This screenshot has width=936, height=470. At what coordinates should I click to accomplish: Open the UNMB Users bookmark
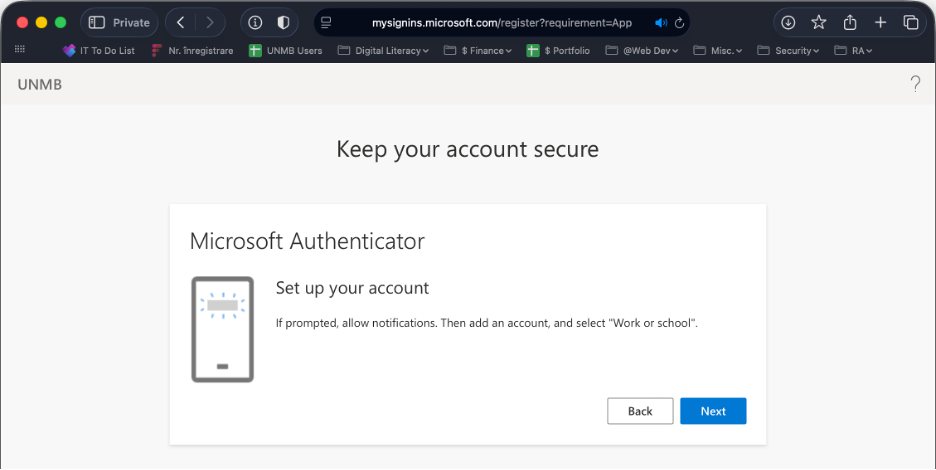(285, 50)
